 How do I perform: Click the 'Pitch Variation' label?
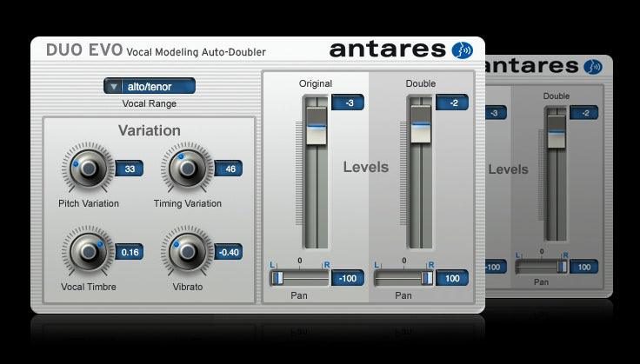[x=89, y=203]
